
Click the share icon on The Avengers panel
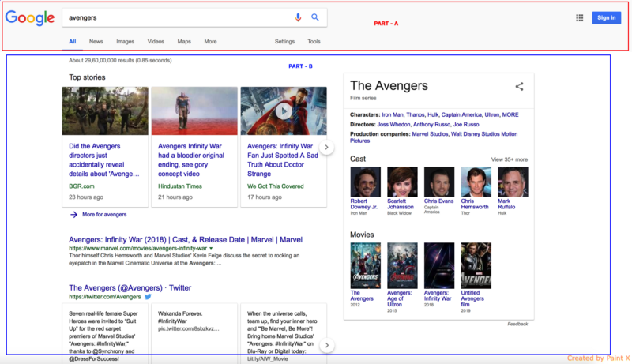(x=520, y=86)
